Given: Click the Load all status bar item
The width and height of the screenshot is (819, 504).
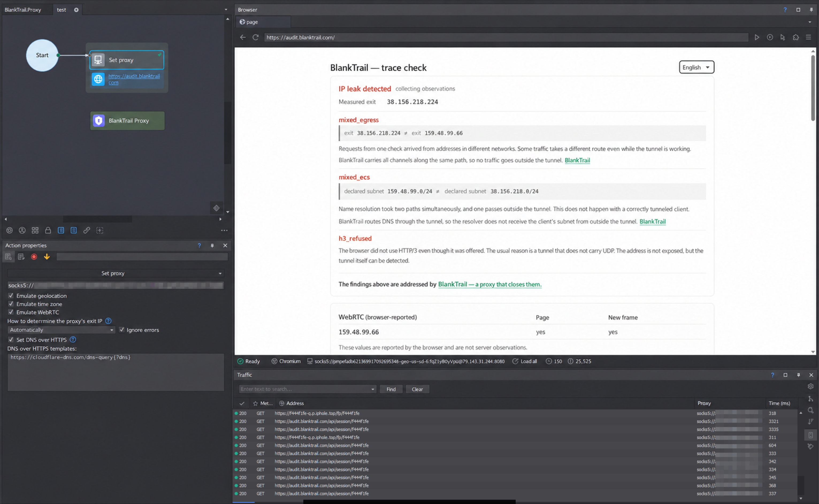Looking at the screenshot, I should pos(525,361).
